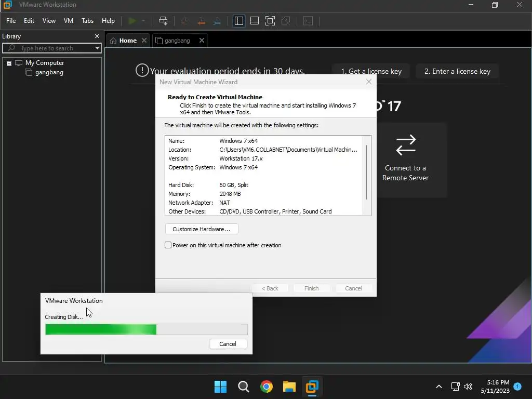Screen dimensions: 532x399
Task: Click the Unity mode toolbar icon
Action: [x=286, y=21]
